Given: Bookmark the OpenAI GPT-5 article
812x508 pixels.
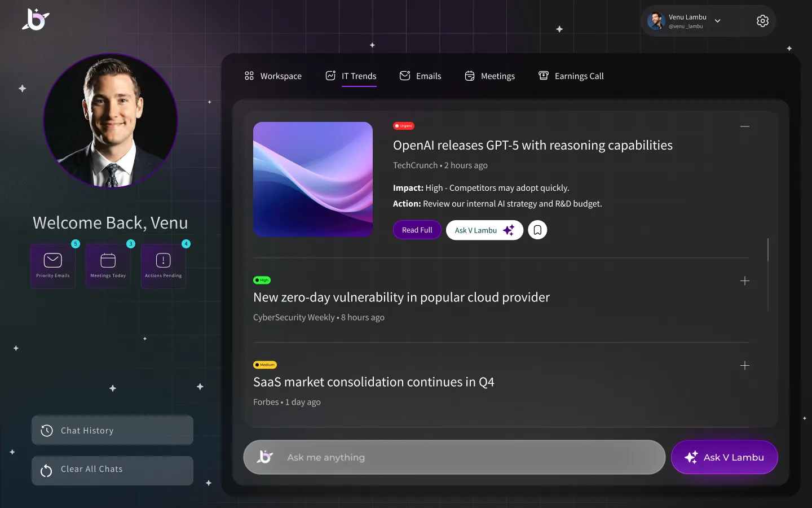Looking at the screenshot, I should coord(537,230).
